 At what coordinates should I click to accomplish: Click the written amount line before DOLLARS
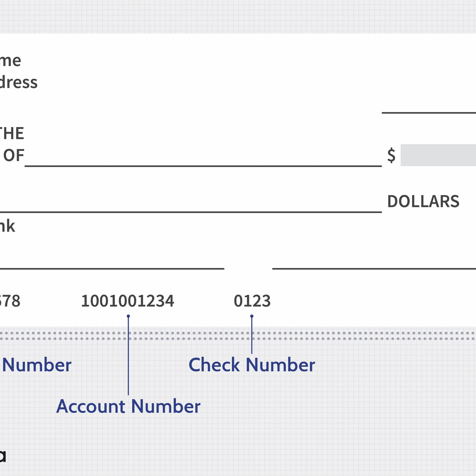click(x=191, y=212)
